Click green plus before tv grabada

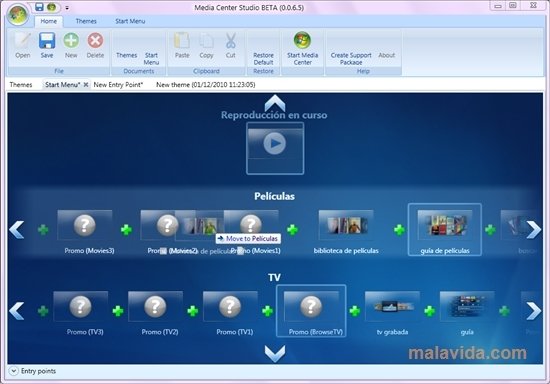coord(355,311)
